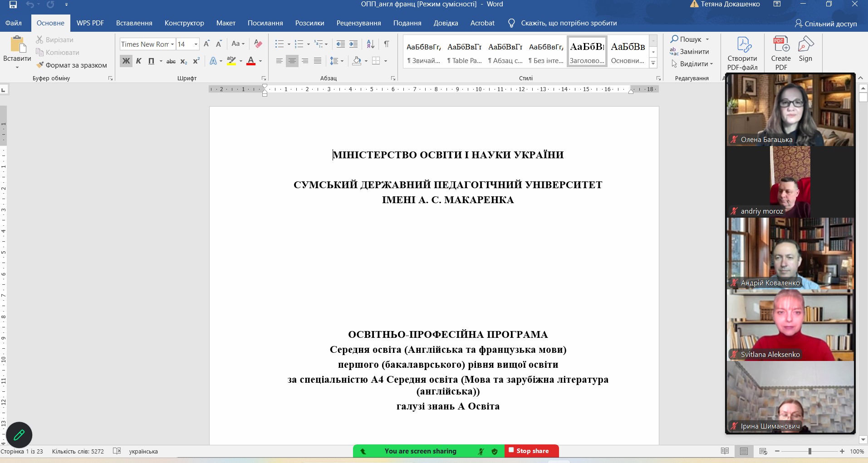Screen dimensions: 868x463
Task: Sort the selected text alphabetically
Action: pos(370,44)
